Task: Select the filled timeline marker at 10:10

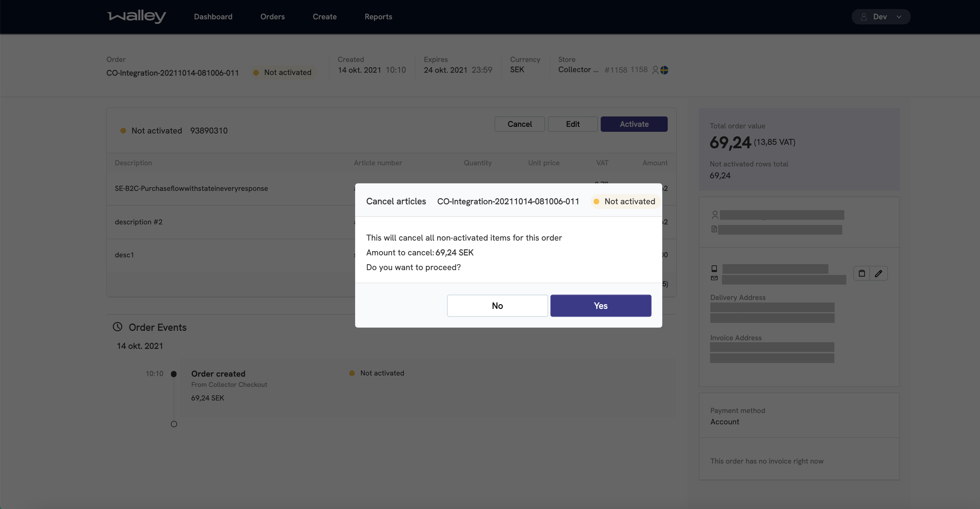Action: (174, 374)
